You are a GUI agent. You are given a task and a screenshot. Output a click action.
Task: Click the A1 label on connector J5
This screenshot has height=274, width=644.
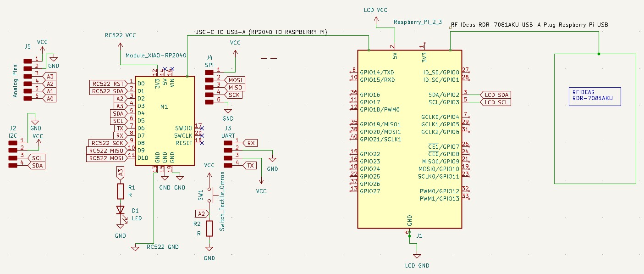click(50, 91)
